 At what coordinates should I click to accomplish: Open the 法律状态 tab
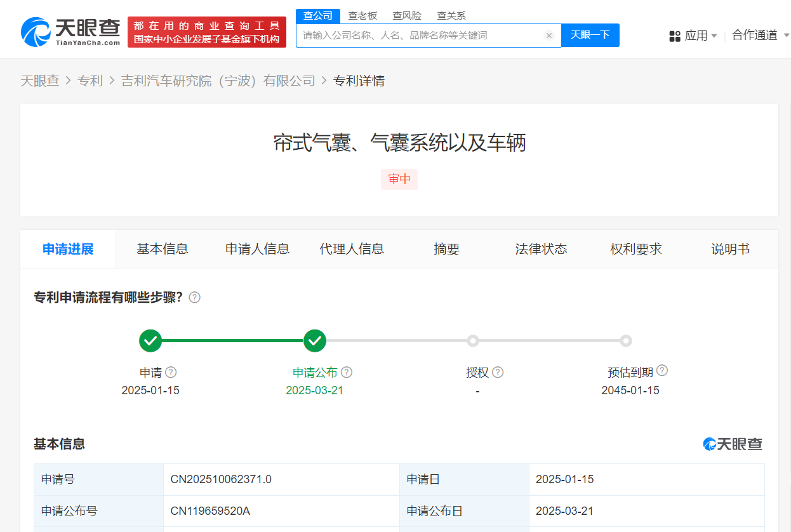pos(541,249)
